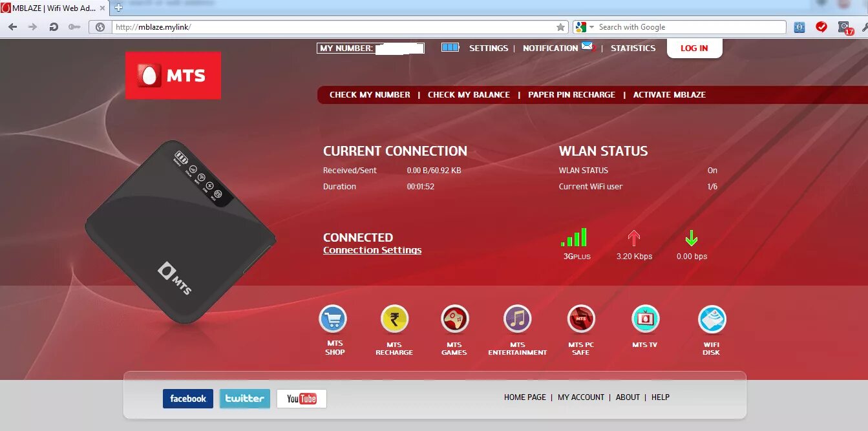Click the MTS modem device image
Viewport: 868px width, 431px height.
pos(180,231)
